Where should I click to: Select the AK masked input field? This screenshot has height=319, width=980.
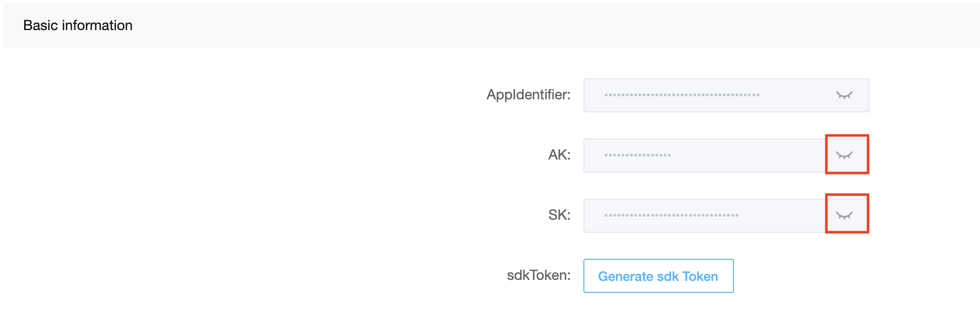point(726,155)
